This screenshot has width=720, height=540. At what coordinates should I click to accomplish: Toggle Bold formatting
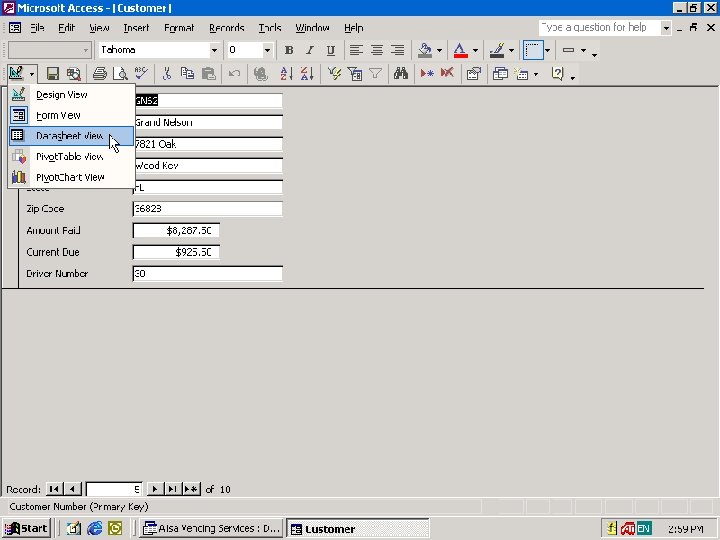click(x=289, y=50)
